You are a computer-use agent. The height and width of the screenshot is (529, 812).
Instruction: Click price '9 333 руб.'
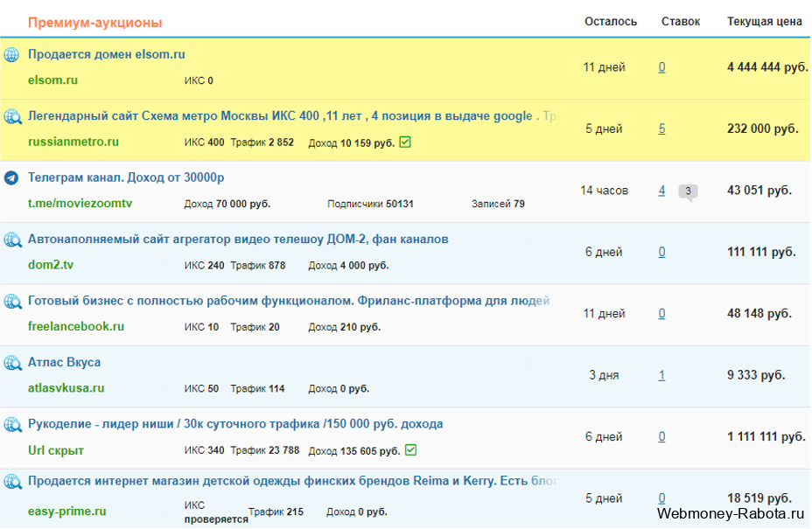(x=756, y=375)
